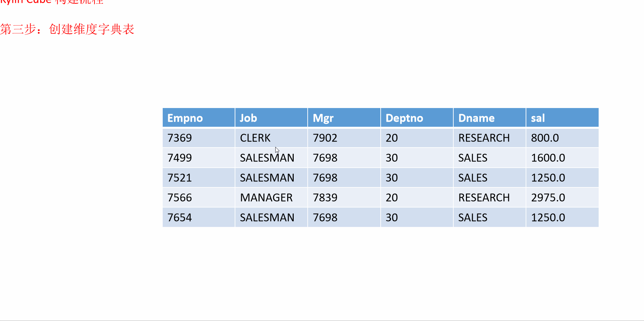644x321 pixels.
Task: Select cell containing 7369
Action: [x=199, y=138]
